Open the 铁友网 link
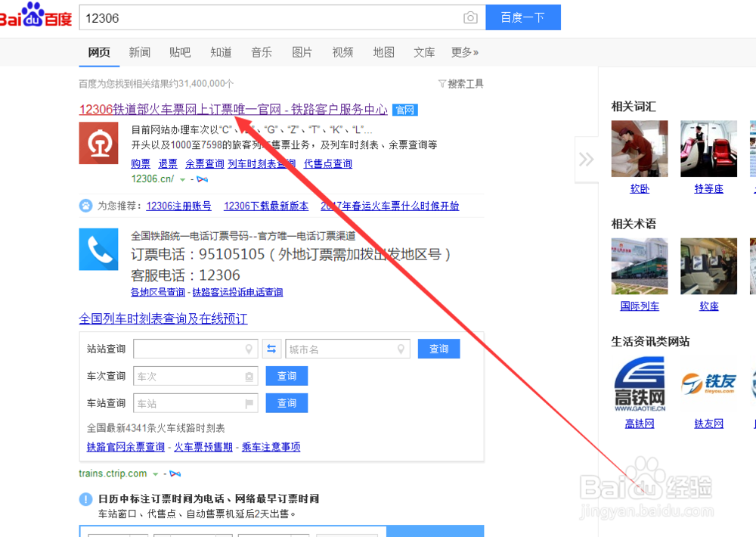The height and width of the screenshot is (537, 756). 709,424
